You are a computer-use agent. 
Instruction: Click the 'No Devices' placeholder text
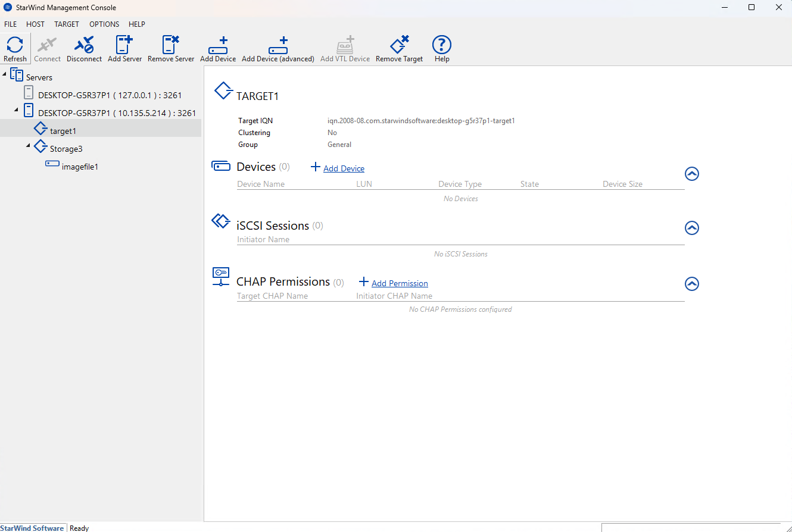pyautogui.click(x=461, y=199)
